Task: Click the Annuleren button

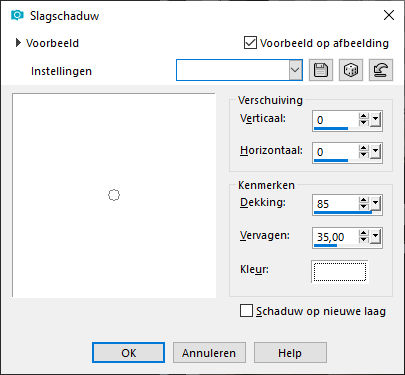Action: coord(209,353)
